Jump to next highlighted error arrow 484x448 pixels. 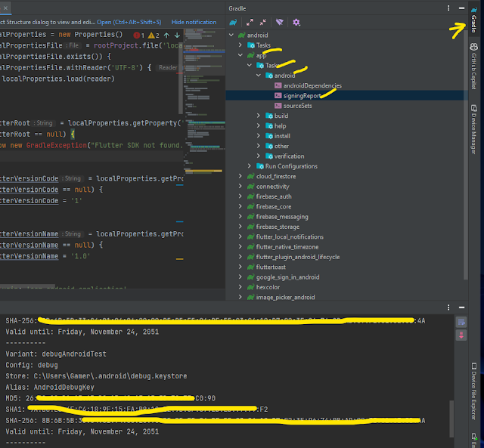176,35
